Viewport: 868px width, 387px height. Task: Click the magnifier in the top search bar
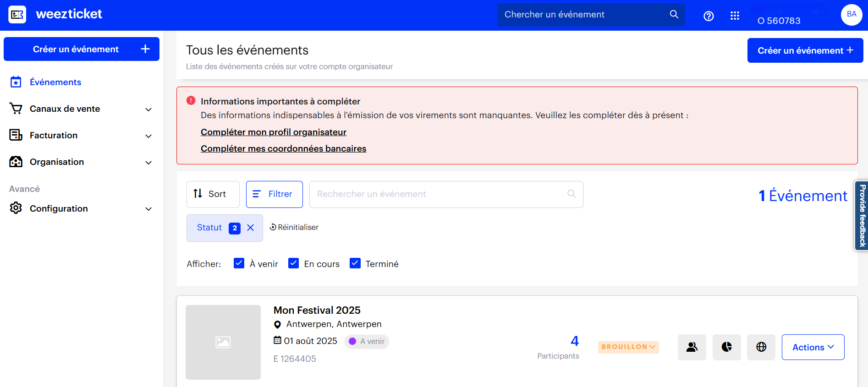674,15
